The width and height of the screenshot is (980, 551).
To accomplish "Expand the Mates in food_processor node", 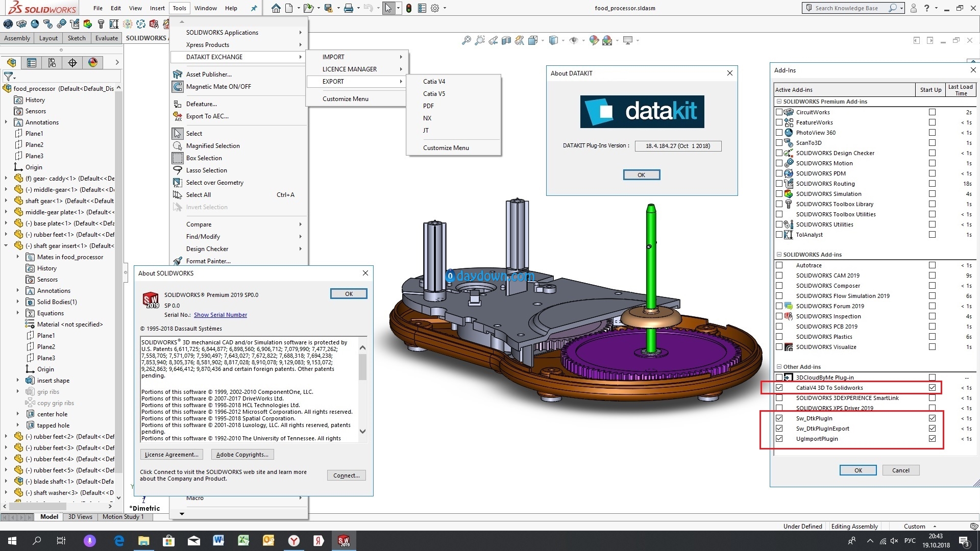I will pos(18,257).
